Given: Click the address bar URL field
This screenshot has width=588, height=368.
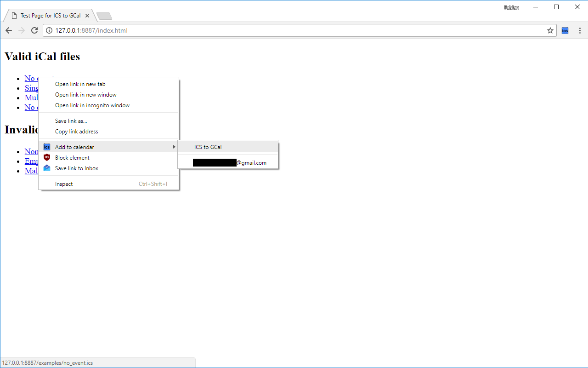Looking at the screenshot, I should [294, 30].
